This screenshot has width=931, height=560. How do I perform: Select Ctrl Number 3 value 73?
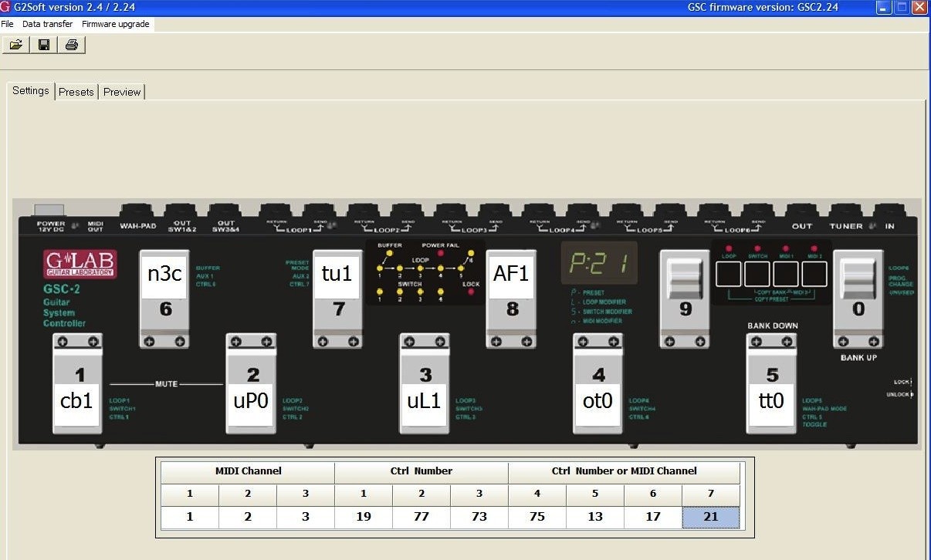(x=479, y=517)
